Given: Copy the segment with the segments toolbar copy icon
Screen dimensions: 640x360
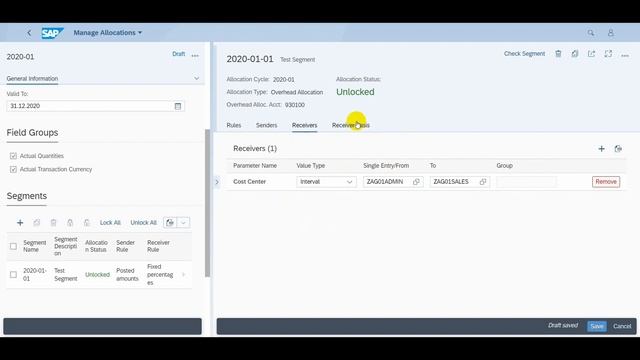Looking at the screenshot, I should (x=37, y=222).
